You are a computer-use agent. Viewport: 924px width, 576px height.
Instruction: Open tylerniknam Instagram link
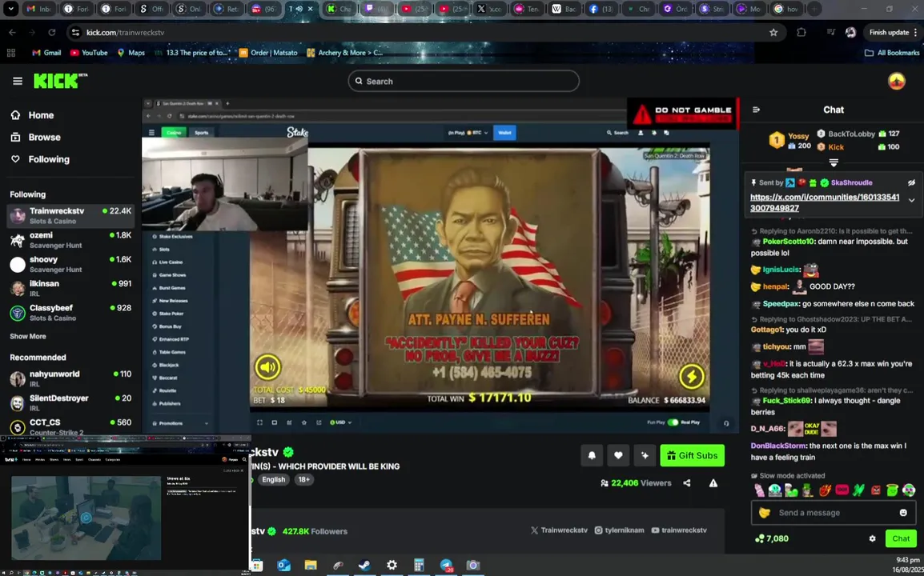click(620, 530)
